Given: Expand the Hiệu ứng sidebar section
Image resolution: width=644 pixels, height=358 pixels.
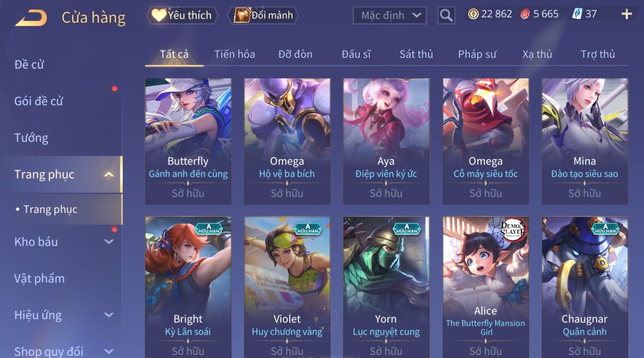Looking at the screenshot, I should [x=109, y=315].
